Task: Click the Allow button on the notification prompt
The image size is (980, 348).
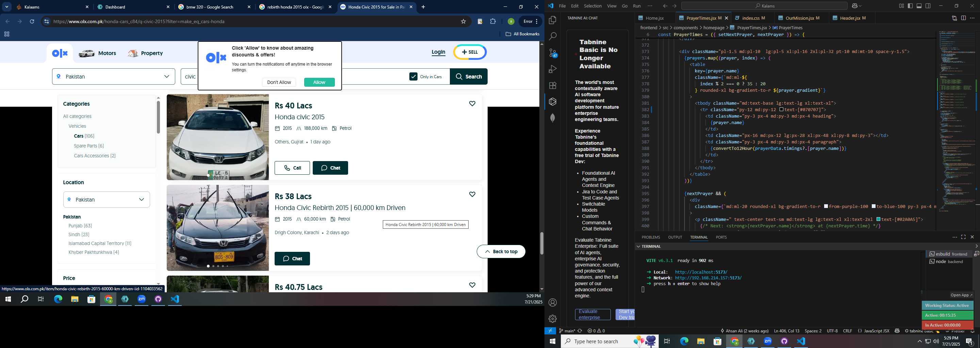Action: click(319, 82)
